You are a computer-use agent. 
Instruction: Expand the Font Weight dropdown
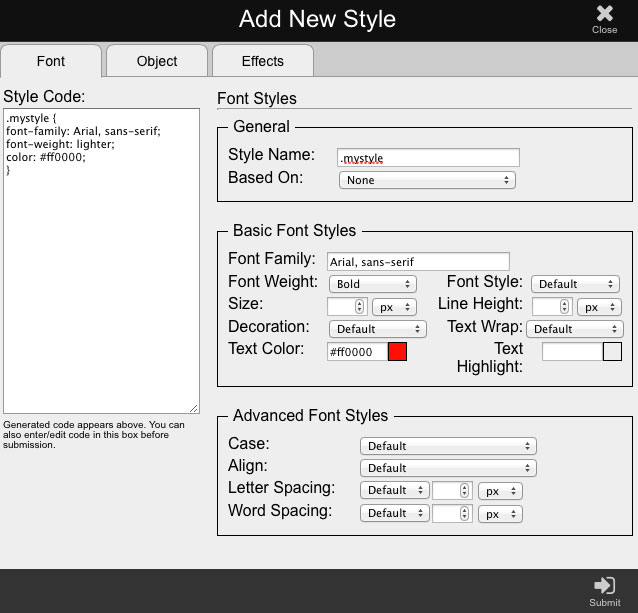click(x=372, y=284)
